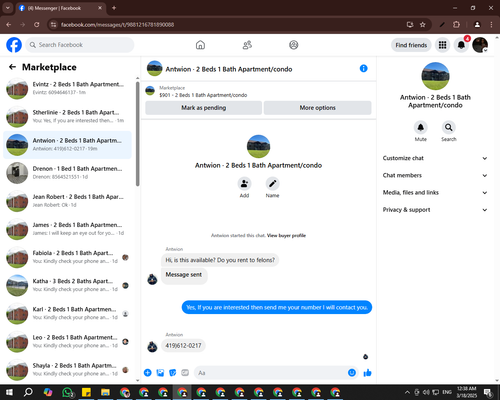Send a thumbs-up like
Screen dimensions: 500x400
click(367, 373)
